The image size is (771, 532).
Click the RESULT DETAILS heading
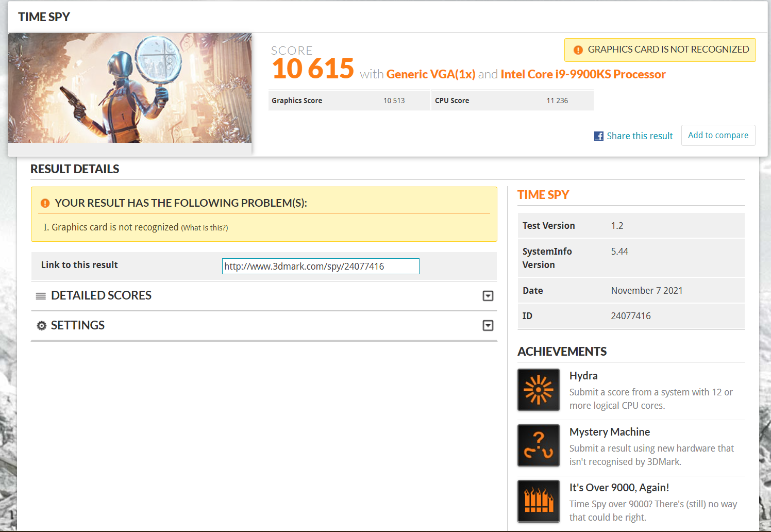[x=75, y=169]
